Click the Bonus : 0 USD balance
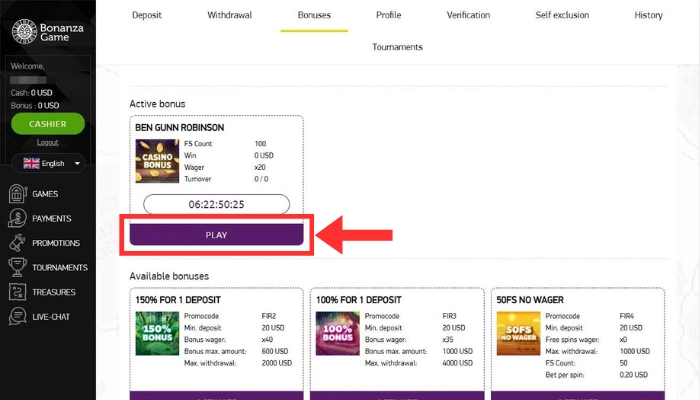The width and height of the screenshot is (700, 400). [35, 105]
